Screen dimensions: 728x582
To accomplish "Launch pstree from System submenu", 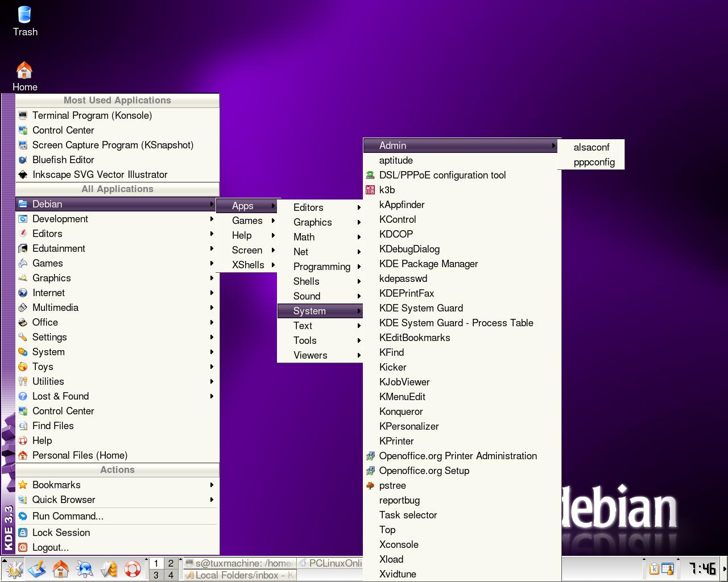I will click(x=462, y=485).
